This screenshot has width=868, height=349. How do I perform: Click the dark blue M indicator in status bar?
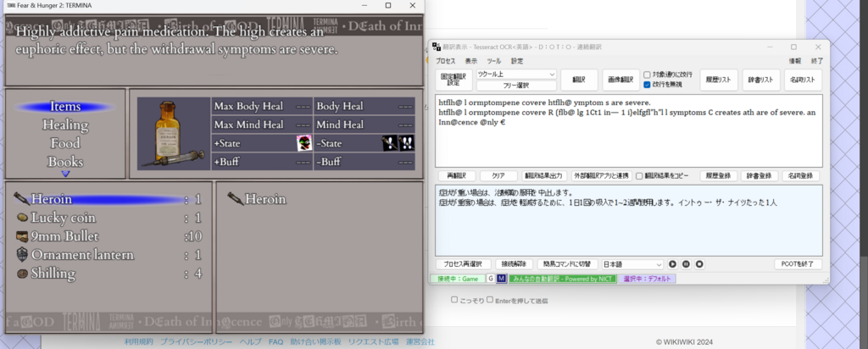coord(501,279)
